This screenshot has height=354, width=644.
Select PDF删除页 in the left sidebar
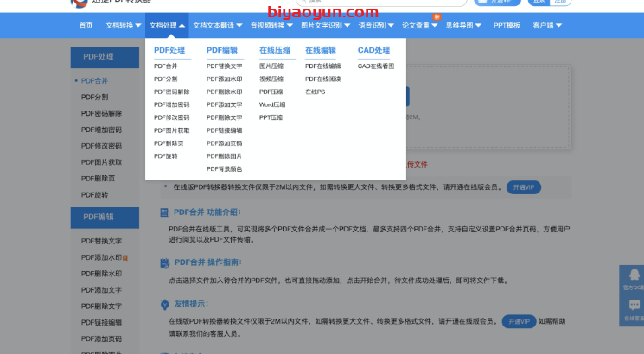[98, 179]
